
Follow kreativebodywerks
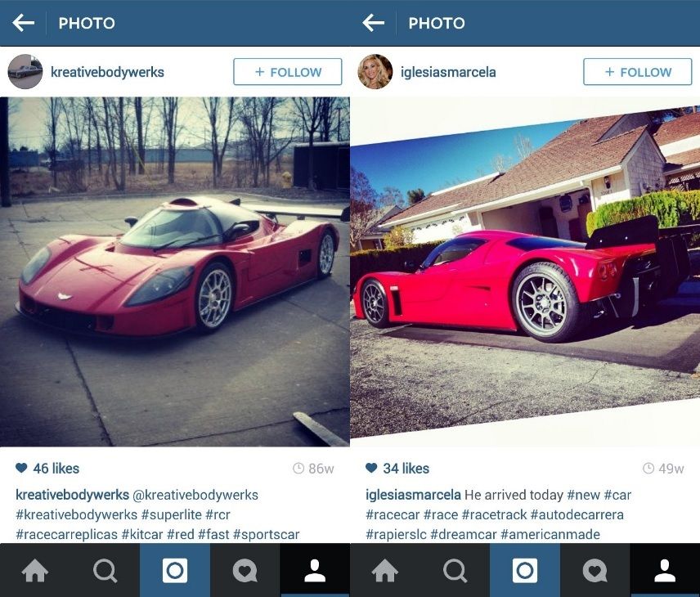pos(288,71)
